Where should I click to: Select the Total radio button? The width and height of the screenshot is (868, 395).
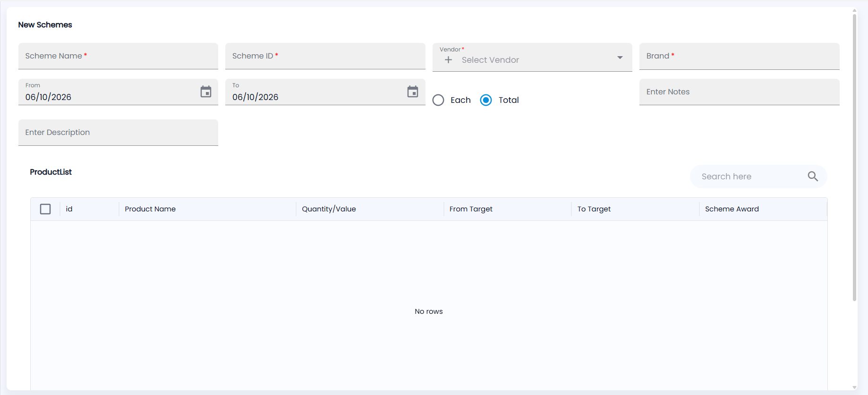click(x=486, y=100)
